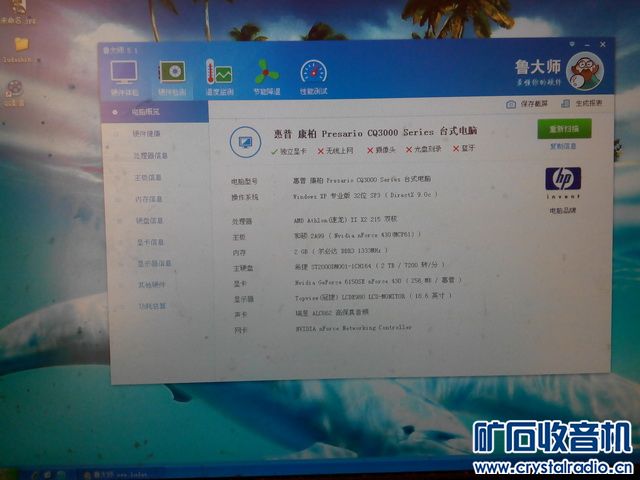Open the yellow folder on the desktop
Image resolution: width=640 pixels, height=480 pixels.
click(20, 44)
